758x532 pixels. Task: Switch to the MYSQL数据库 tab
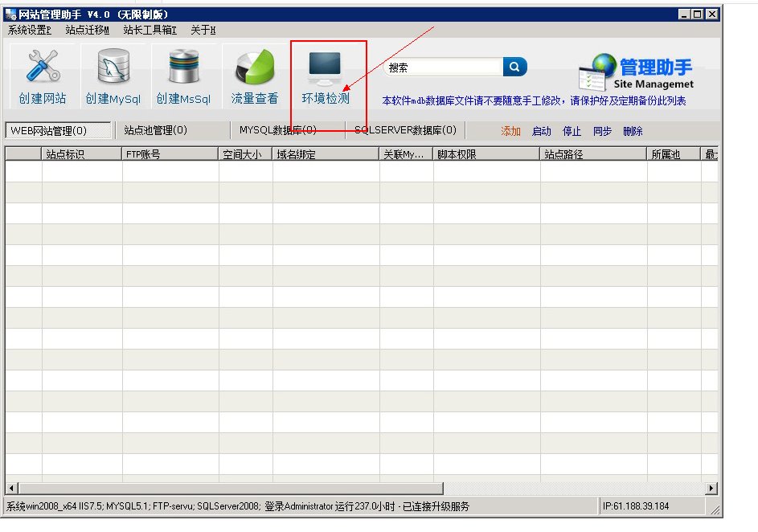[x=277, y=130]
